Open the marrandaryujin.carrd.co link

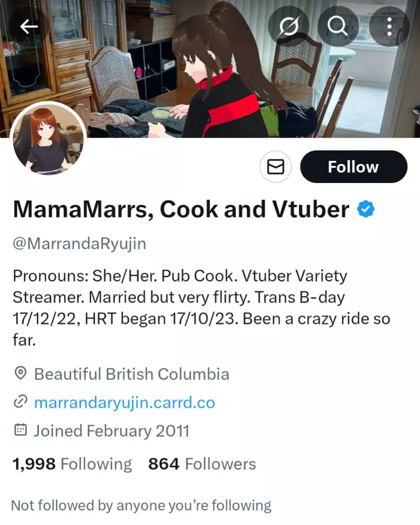click(125, 402)
